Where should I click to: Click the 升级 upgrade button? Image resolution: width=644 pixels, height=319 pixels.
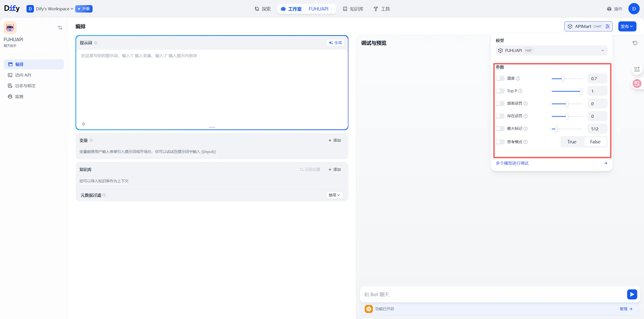[x=84, y=9]
